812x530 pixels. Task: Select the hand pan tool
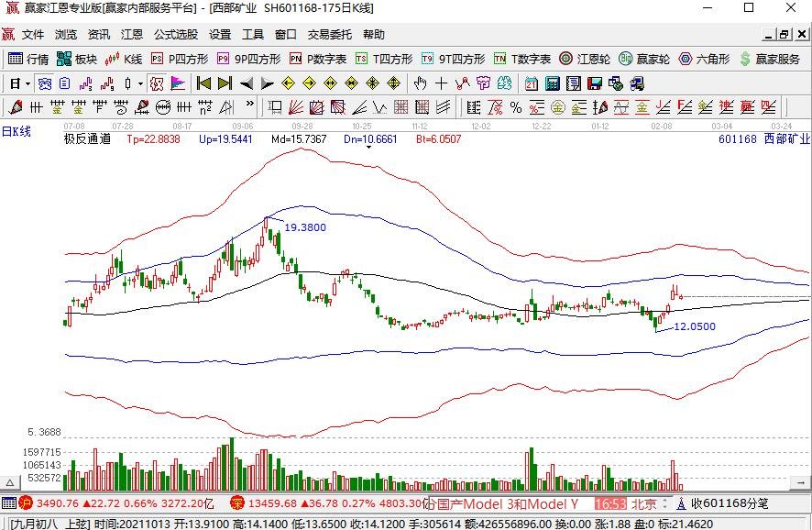coord(420,83)
